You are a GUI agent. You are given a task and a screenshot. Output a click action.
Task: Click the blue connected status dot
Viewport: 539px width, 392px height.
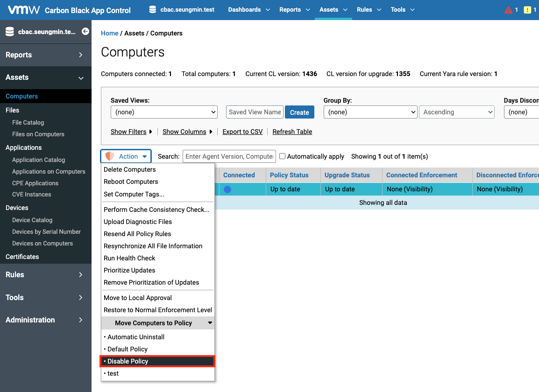coord(227,189)
